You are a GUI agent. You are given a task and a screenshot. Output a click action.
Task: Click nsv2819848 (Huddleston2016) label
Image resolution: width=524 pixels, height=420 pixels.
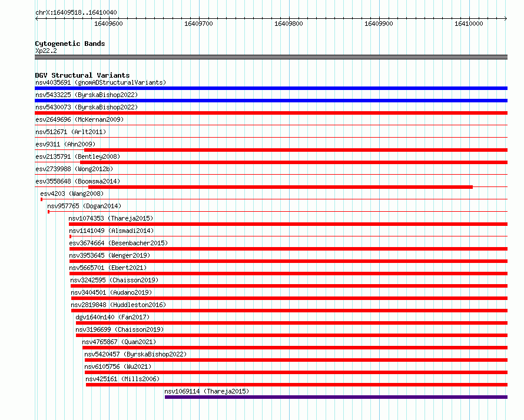(x=118, y=305)
